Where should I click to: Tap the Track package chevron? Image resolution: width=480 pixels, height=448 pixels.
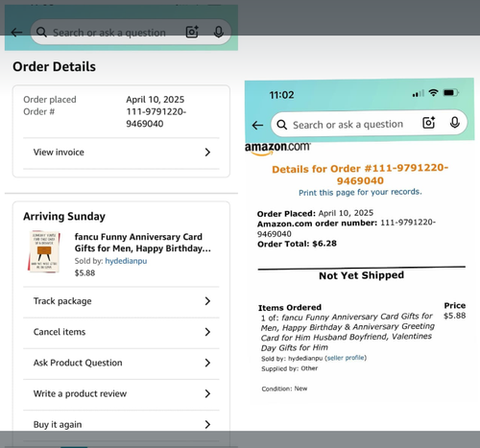pyautogui.click(x=207, y=301)
